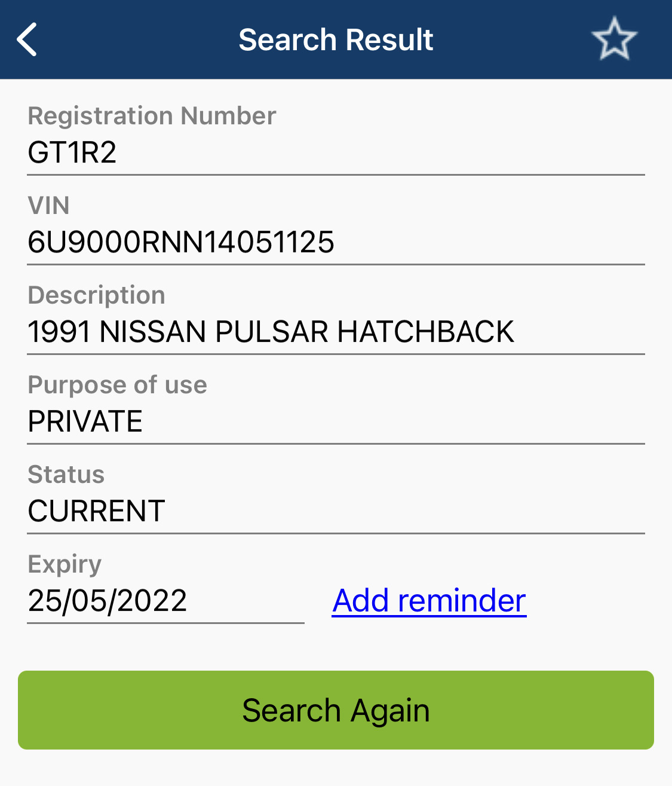Tap the Purpose of use label

(x=117, y=385)
